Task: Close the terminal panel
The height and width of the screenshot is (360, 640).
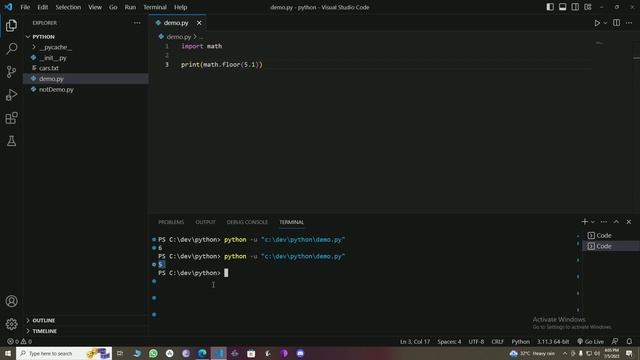Action: 629,222
